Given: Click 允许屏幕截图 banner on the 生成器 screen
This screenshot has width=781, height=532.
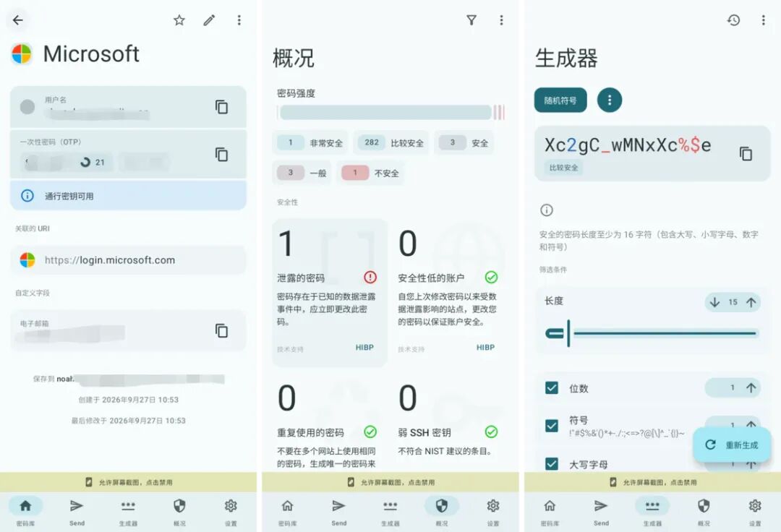Looking at the screenshot, I should click(652, 482).
